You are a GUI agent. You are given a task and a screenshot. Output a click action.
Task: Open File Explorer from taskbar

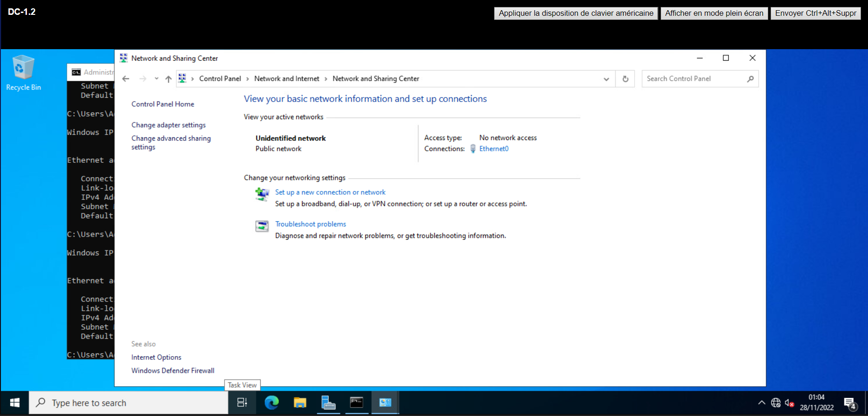(x=300, y=403)
